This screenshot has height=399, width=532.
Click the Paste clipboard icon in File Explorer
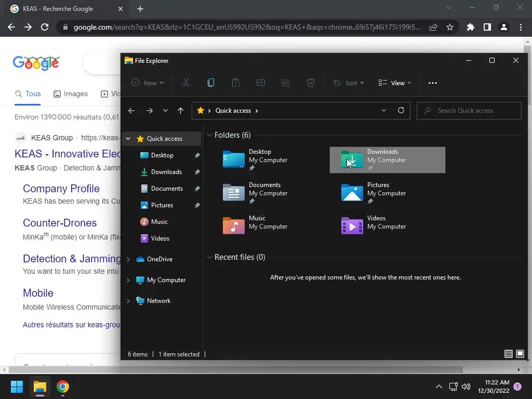click(x=236, y=83)
